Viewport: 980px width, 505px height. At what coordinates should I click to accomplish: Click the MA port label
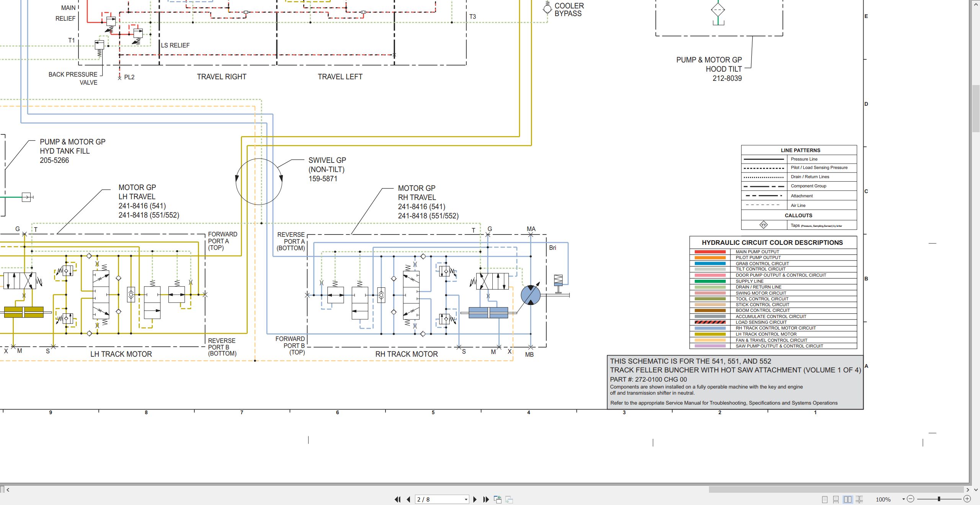[531, 229]
